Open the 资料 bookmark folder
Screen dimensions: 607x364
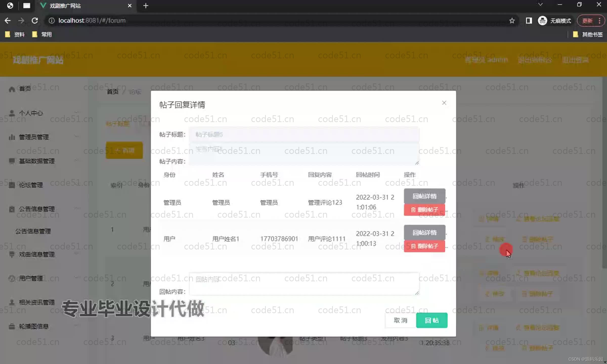(x=15, y=34)
